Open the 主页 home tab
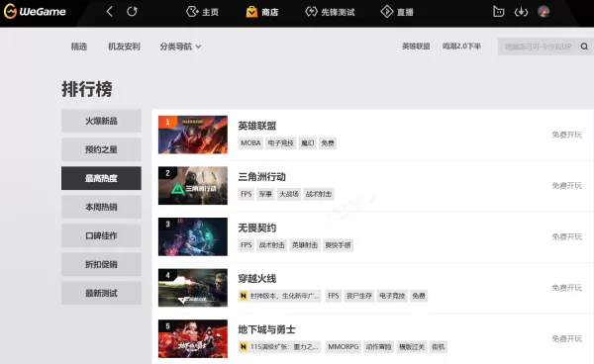The height and width of the screenshot is (364, 594). click(202, 12)
